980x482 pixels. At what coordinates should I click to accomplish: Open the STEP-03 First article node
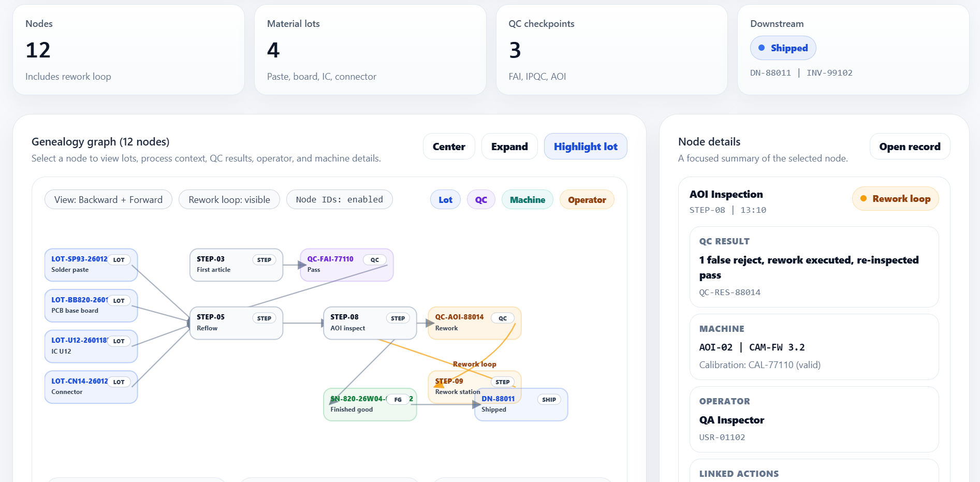pyautogui.click(x=236, y=265)
